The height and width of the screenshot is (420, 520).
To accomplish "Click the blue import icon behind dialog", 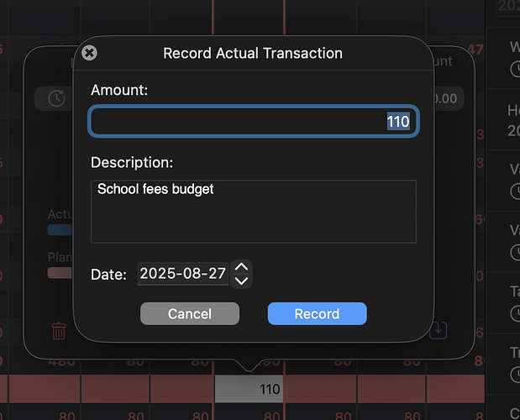I will point(438,330).
